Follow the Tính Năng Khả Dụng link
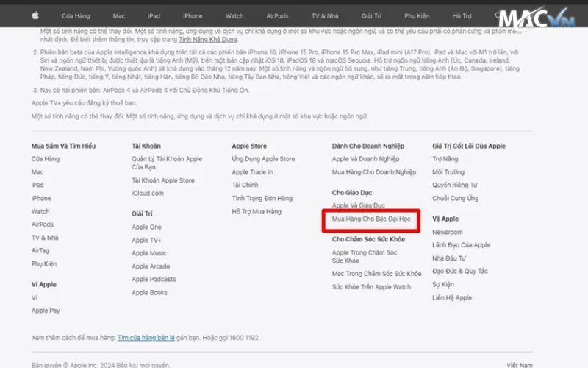The image size is (588, 368). (x=208, y=40)
